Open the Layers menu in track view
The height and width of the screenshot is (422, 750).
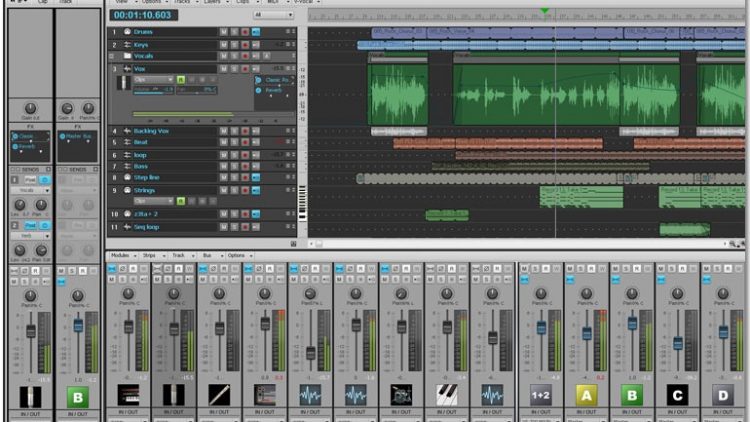215,2
